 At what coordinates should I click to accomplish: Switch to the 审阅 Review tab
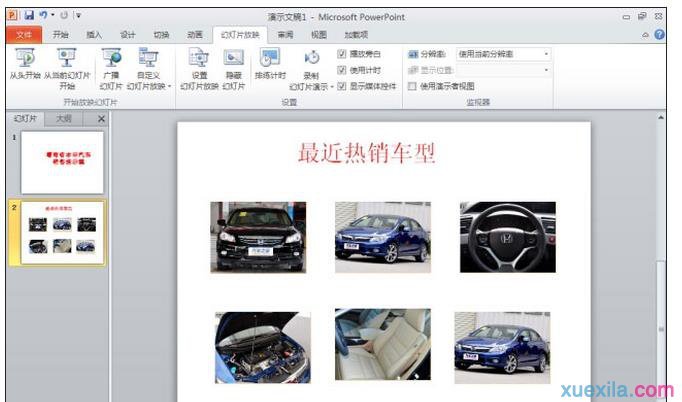285,35
